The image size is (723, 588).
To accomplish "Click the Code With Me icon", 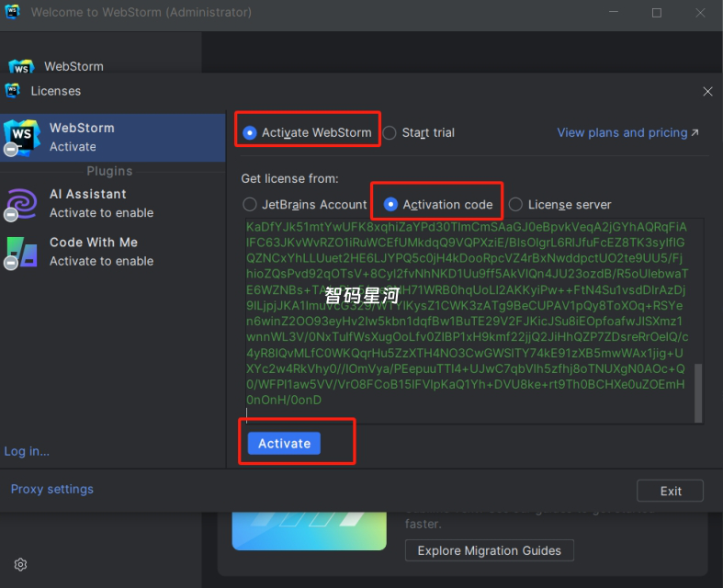I will [x=21, y=252].
